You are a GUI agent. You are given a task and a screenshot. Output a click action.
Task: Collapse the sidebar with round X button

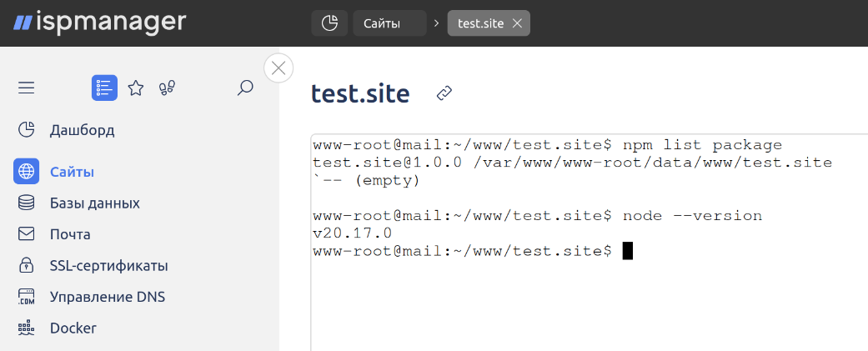click(278, 68)
